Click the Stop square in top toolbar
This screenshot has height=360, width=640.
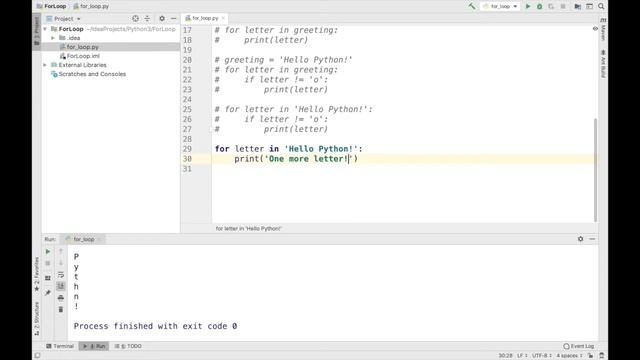pos(563,6)
